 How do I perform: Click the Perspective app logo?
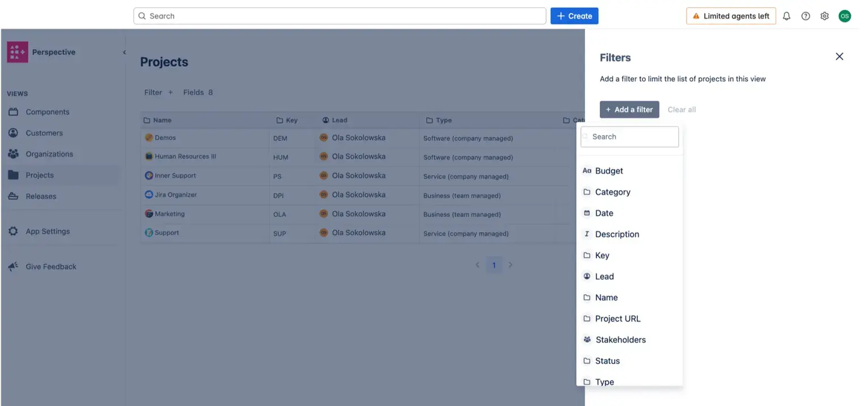18,52
